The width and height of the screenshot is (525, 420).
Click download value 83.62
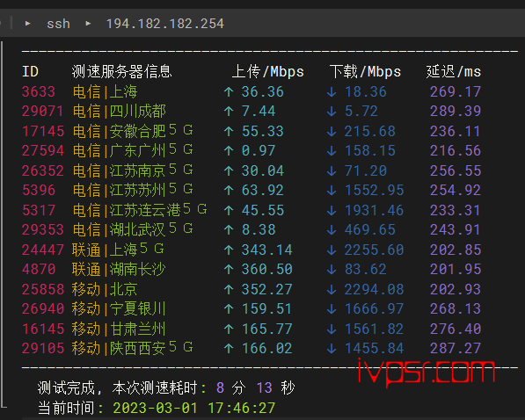366,269
